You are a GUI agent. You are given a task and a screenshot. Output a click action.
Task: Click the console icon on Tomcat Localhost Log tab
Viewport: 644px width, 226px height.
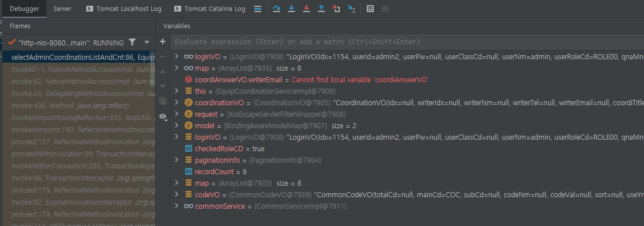pyautogui.click(x=90, y=9)
